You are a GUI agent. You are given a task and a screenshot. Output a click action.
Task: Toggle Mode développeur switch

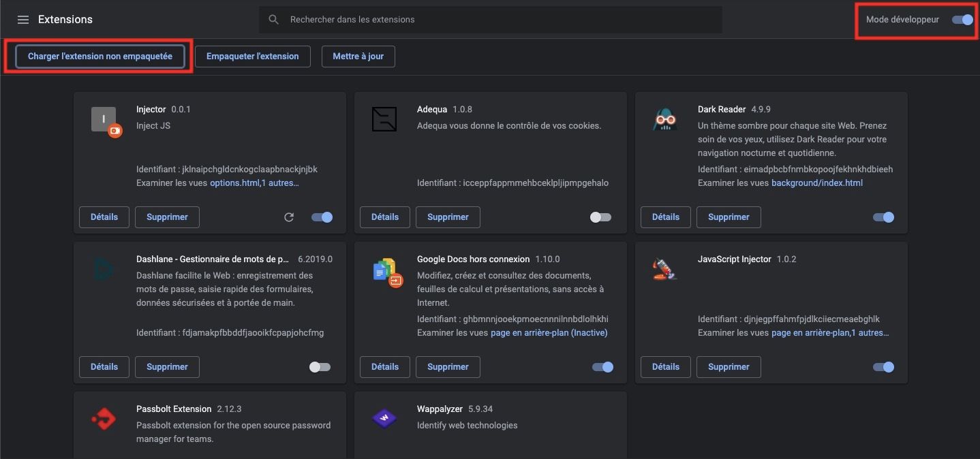click(963, 20)
